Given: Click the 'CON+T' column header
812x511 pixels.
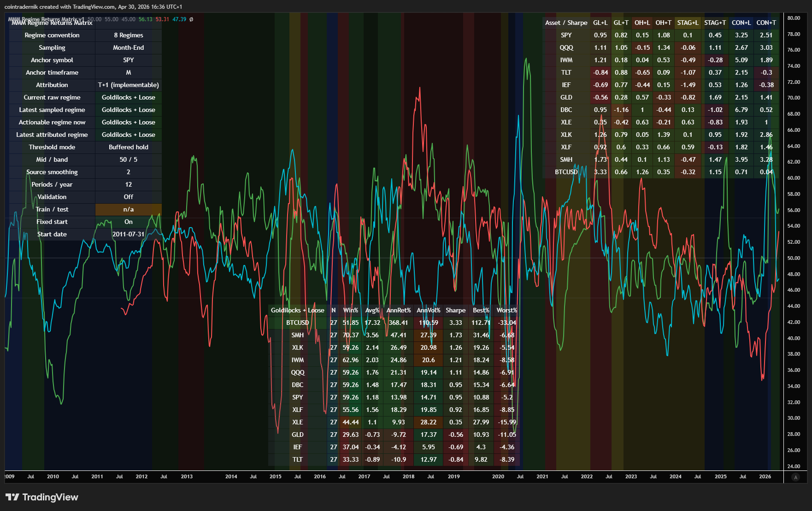Looking at the screenshot, I should pos(766,23).
